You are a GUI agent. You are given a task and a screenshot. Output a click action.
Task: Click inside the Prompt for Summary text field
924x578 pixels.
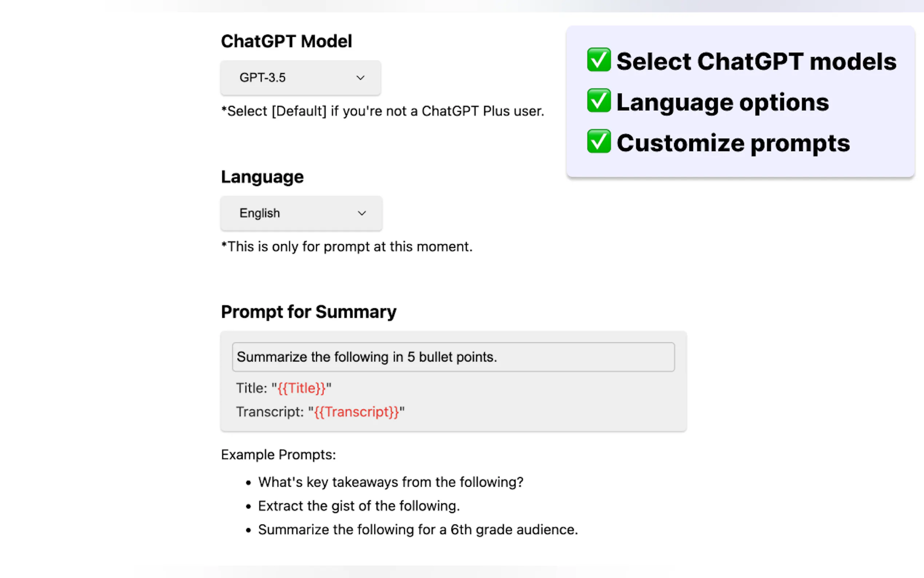click(453, 357)
